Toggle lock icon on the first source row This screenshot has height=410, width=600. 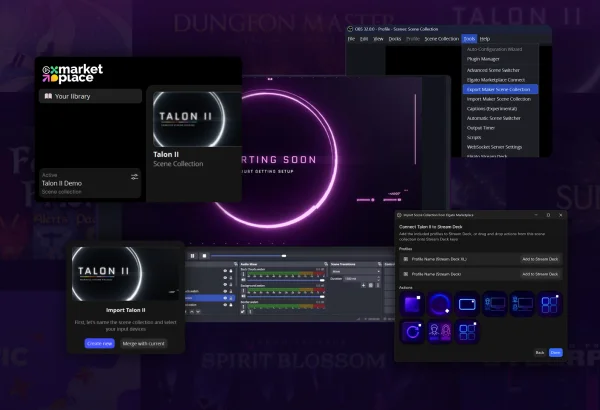pyautogui.click(x=231, y=271)
